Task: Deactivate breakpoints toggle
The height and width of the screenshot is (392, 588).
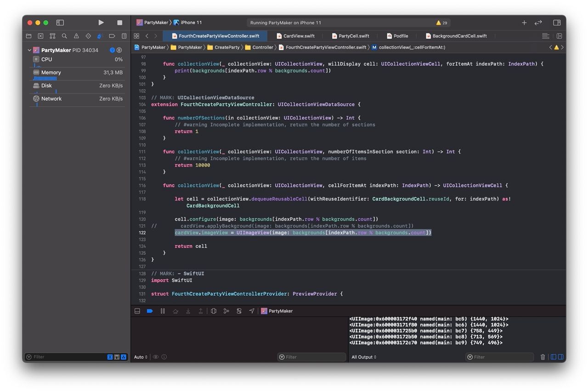Action: tap(150, 311)
